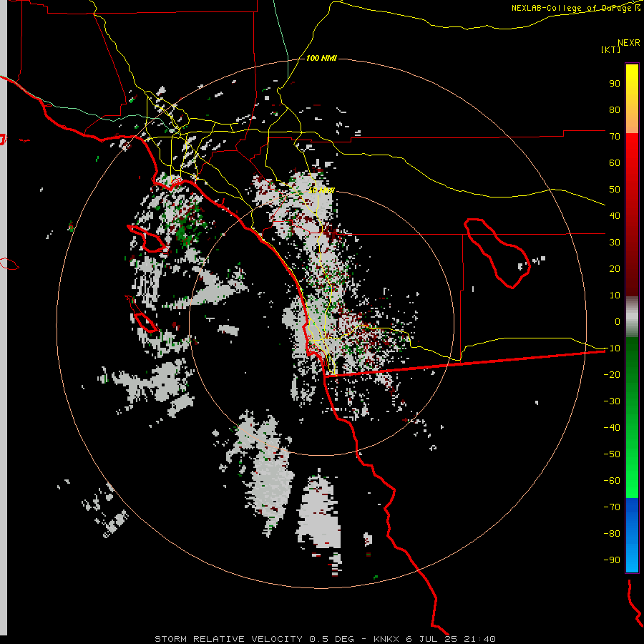This screenshot has width=644, height=644.
Task: Select the -60 value on velocity scale
Action: [612, 481]
